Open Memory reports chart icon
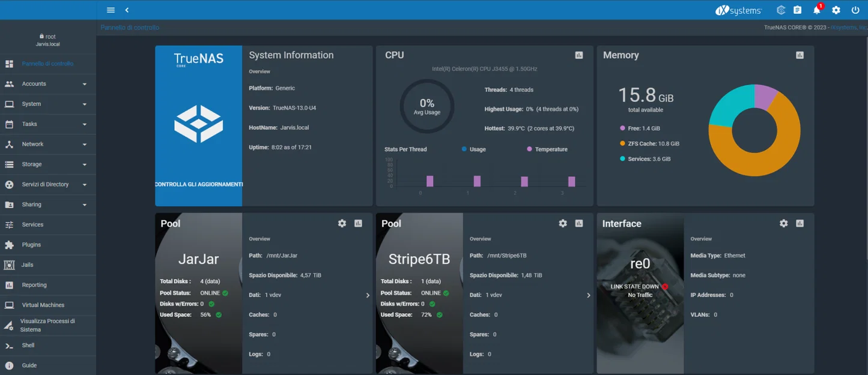868x375 pixels. [x=800, y=55]
